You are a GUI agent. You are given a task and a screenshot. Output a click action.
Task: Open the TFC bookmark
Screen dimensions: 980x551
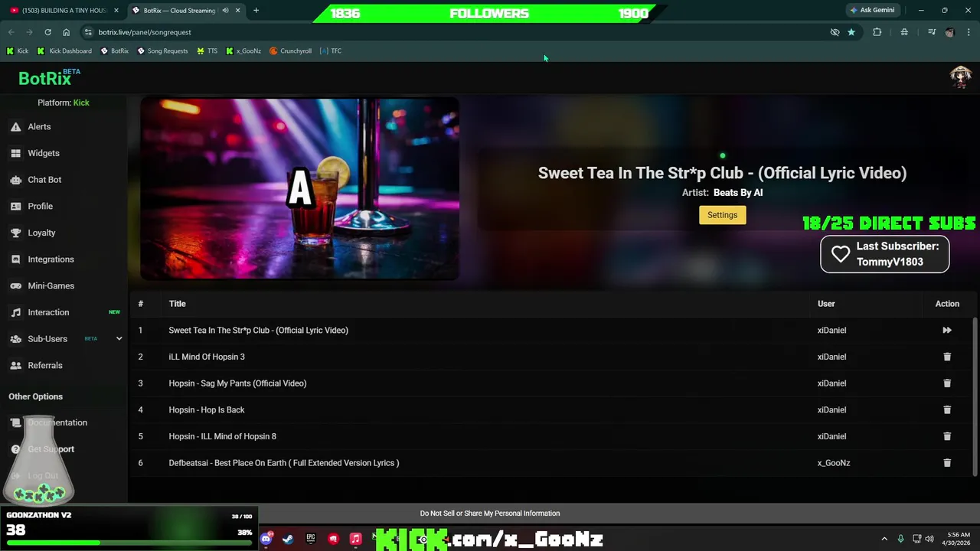[331, 51]
